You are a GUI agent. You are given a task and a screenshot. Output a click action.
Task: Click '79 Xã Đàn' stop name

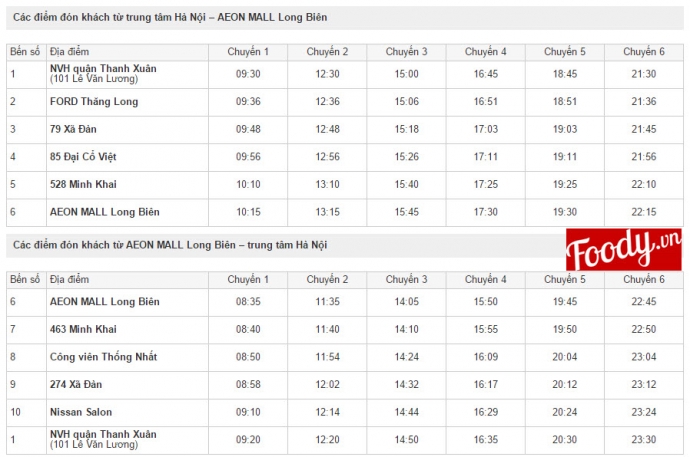(73, 129)
